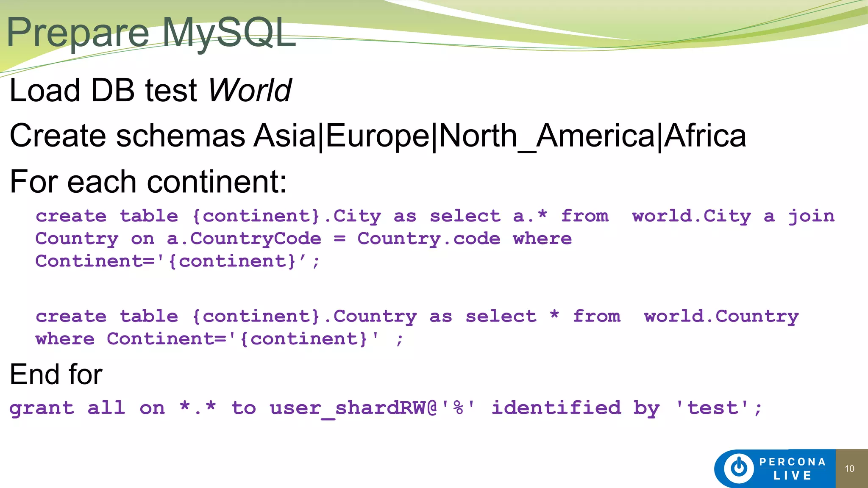Click the "create table {continent}.Country" SQL line
868x488 pixels.
click(417, 316)
